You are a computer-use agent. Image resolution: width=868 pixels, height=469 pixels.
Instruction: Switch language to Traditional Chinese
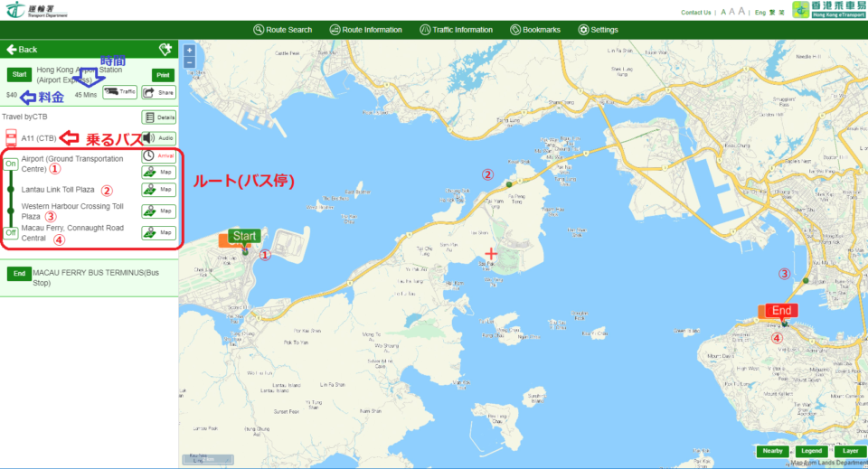[x=771, y=13]
